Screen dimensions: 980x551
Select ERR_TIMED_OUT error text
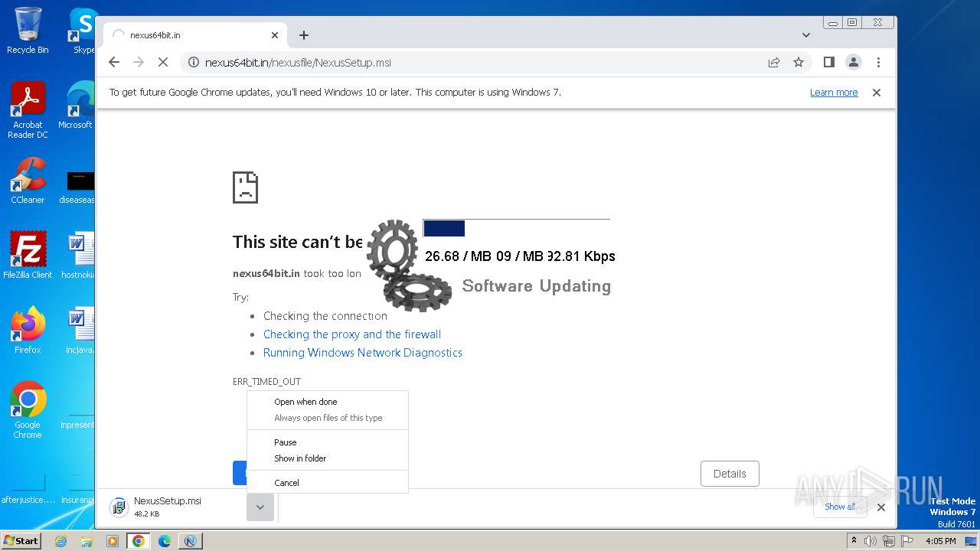point(266,381)
